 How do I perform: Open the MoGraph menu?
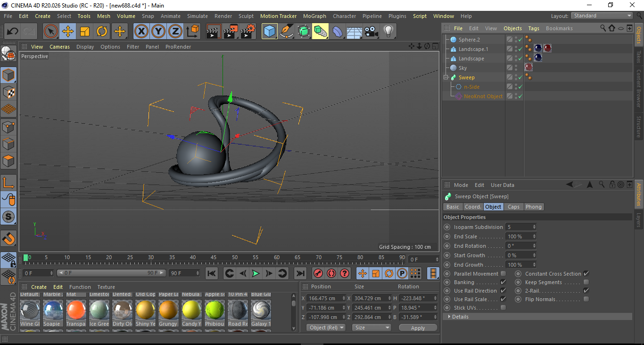pyautogui.click(x=314, y=16)
